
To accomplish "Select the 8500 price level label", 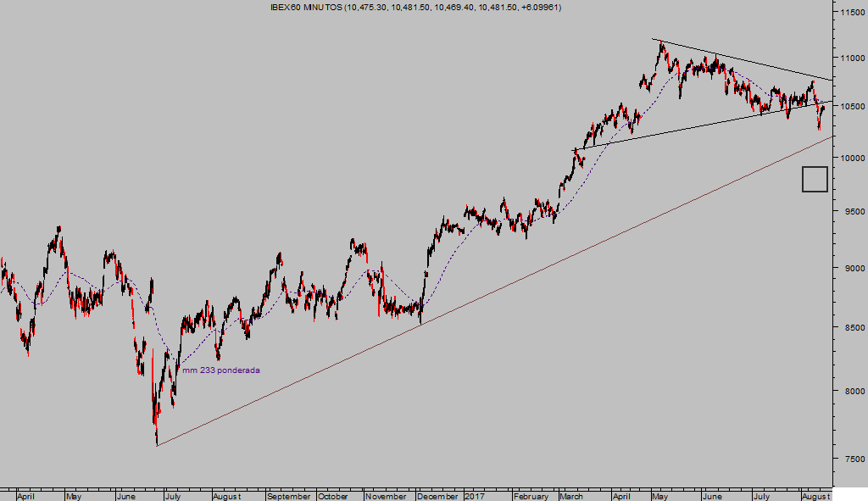I will (854, 328).
